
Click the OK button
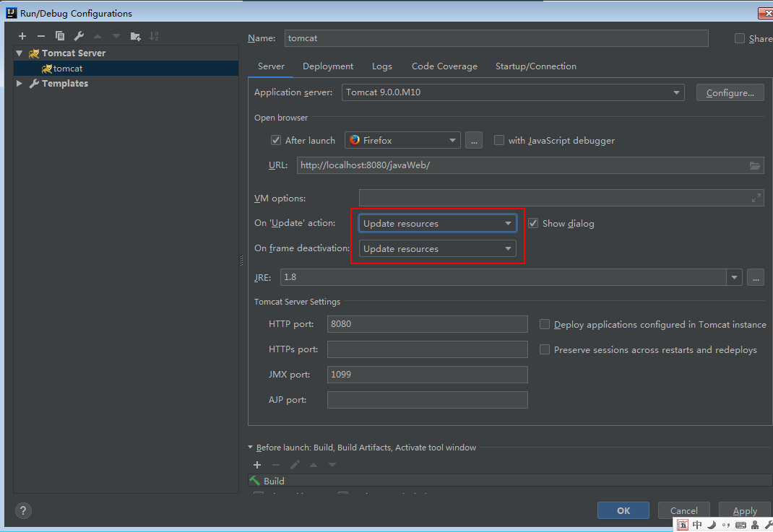623,510
